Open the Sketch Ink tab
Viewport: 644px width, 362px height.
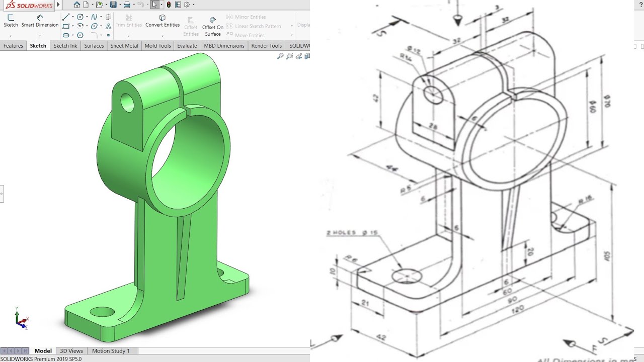65,46
